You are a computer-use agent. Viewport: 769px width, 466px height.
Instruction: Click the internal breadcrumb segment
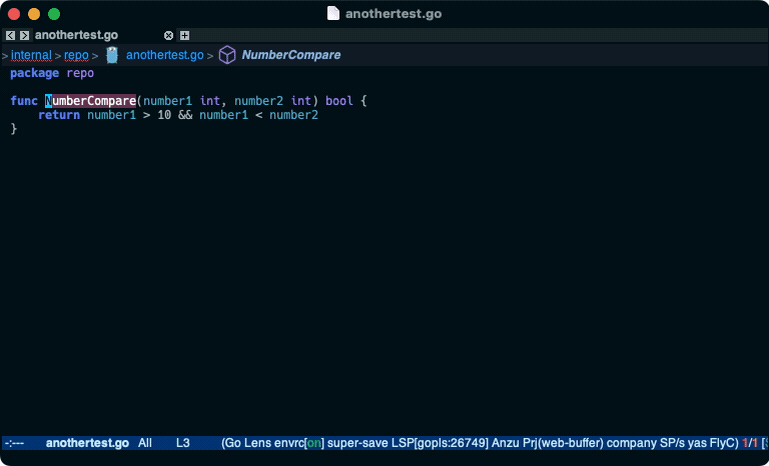click(31, 55)
